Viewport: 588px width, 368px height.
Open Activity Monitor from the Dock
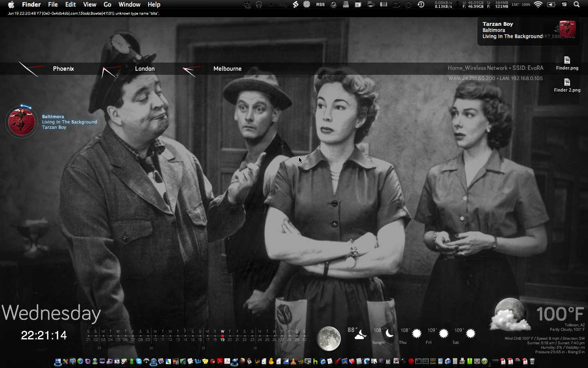[x=425, y=361]
